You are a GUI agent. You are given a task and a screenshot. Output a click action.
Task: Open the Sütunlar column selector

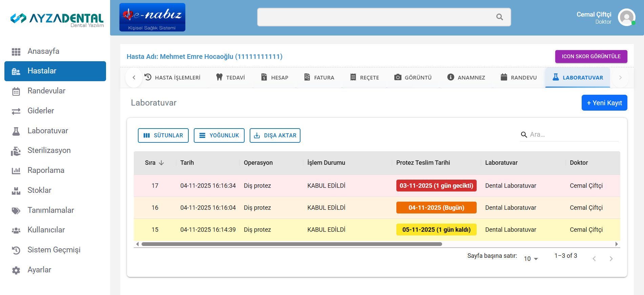click(x=163, y=135)
